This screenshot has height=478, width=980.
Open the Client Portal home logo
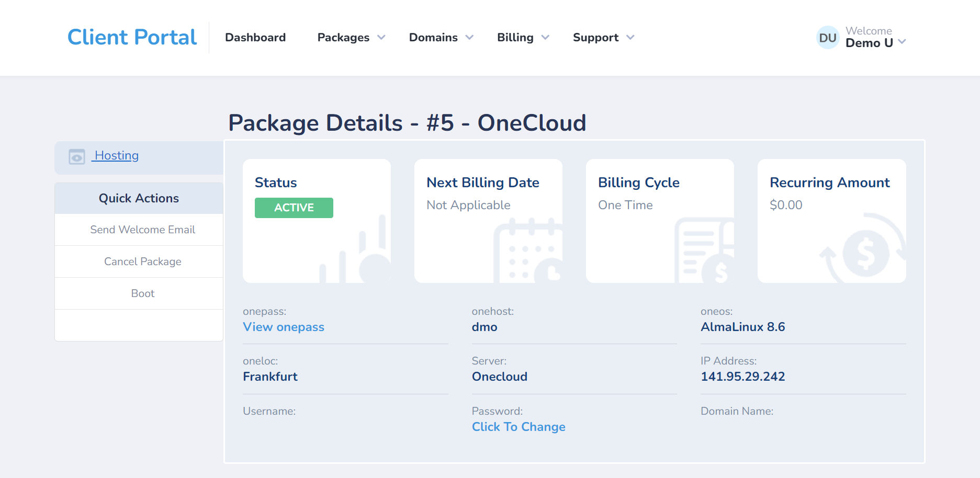132,37
